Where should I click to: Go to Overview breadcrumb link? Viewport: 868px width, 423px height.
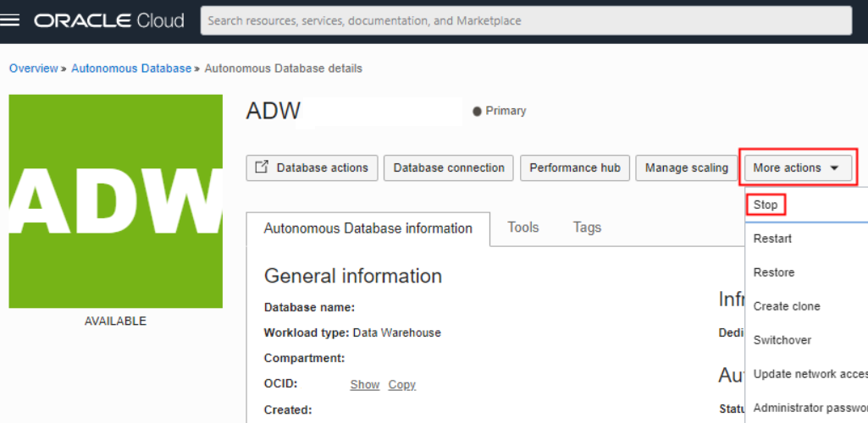click(x=33, y=69)
